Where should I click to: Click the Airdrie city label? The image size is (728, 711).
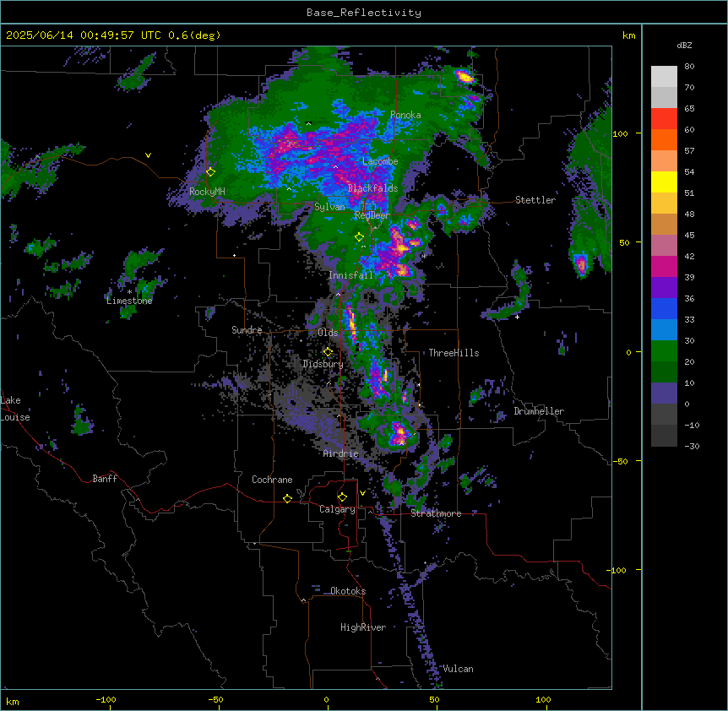341,453
